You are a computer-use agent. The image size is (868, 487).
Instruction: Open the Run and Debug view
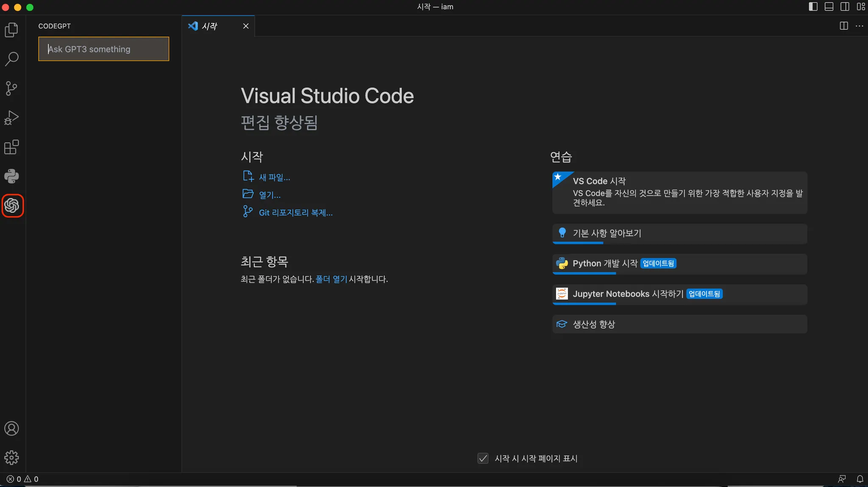[11, 118]
